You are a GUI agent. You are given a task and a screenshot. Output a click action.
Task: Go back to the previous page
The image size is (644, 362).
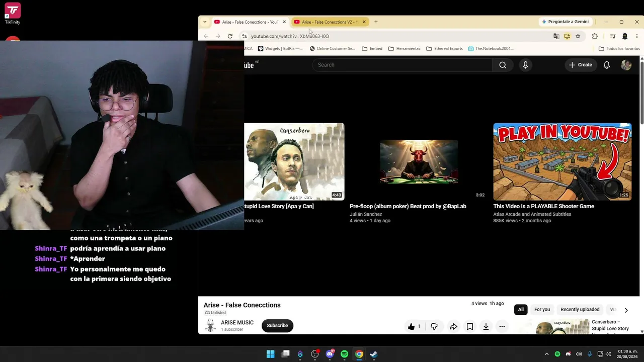point(206,36)
